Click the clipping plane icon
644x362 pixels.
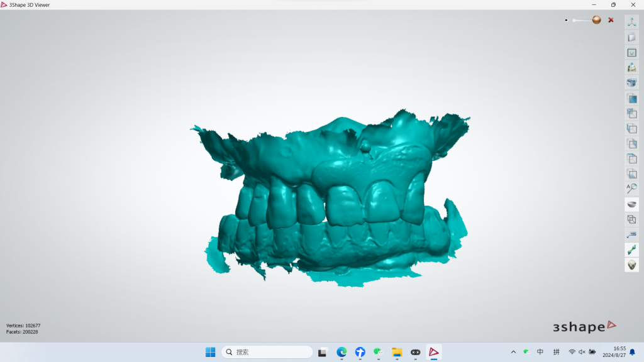point(631,37)
